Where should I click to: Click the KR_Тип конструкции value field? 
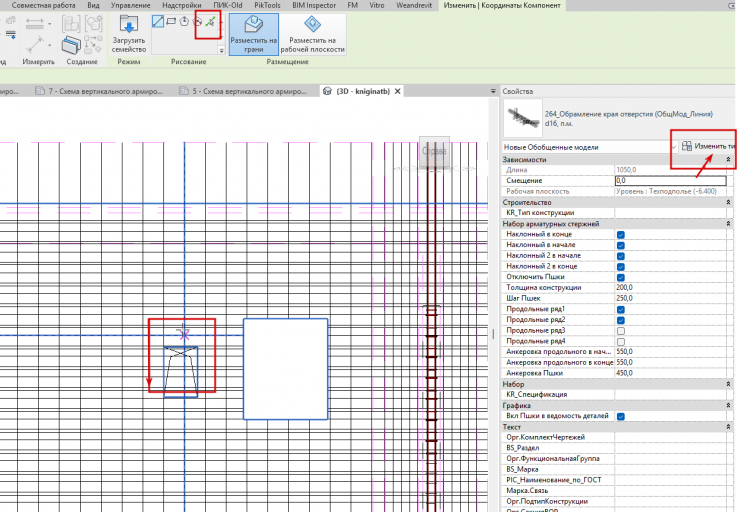tap(671, 213)
